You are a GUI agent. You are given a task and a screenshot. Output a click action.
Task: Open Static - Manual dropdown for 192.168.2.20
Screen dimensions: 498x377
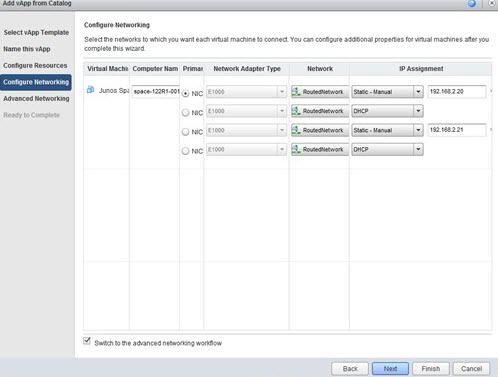pyautogui.click(x=387, y=92)
